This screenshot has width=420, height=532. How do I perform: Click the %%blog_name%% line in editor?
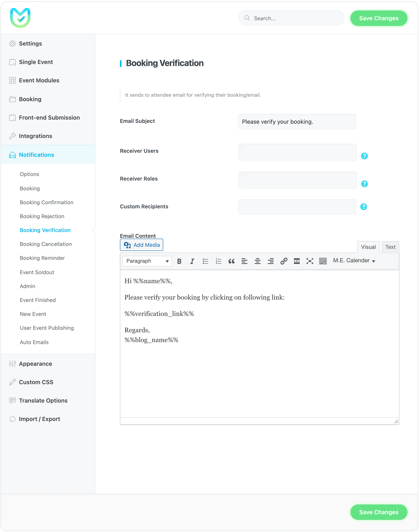[151, 340]
